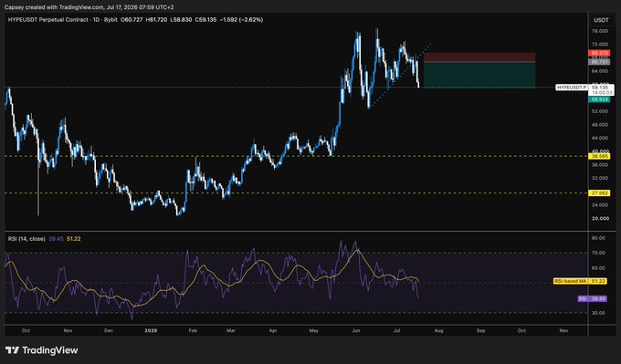
Task: Click the 36.000 price axis label
Action: coord(600,165)
